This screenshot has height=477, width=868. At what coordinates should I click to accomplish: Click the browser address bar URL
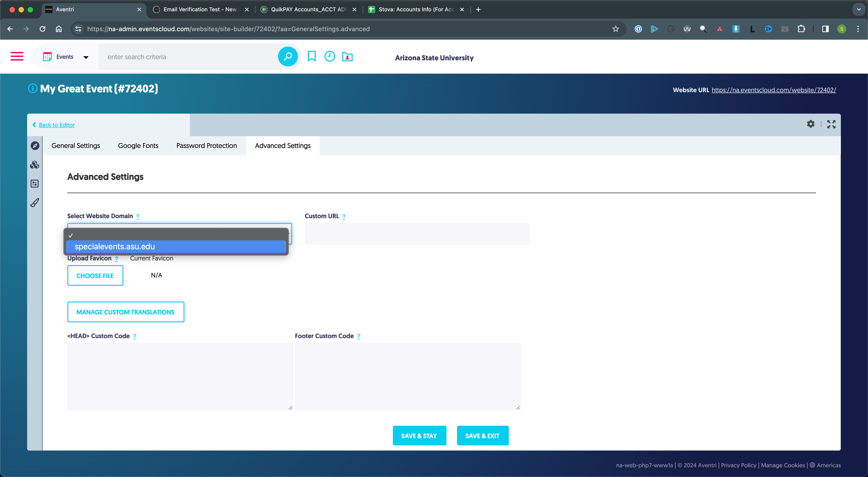[229, 29]
